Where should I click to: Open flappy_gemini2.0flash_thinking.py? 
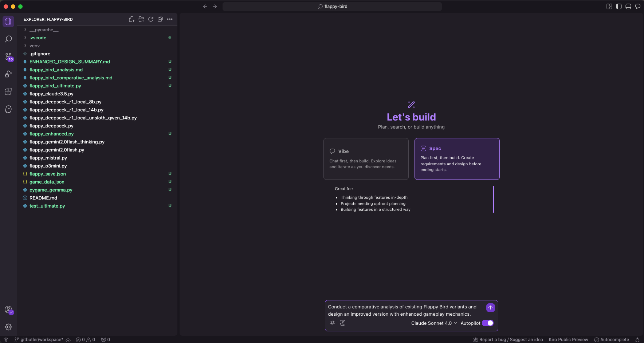point(97,142)
